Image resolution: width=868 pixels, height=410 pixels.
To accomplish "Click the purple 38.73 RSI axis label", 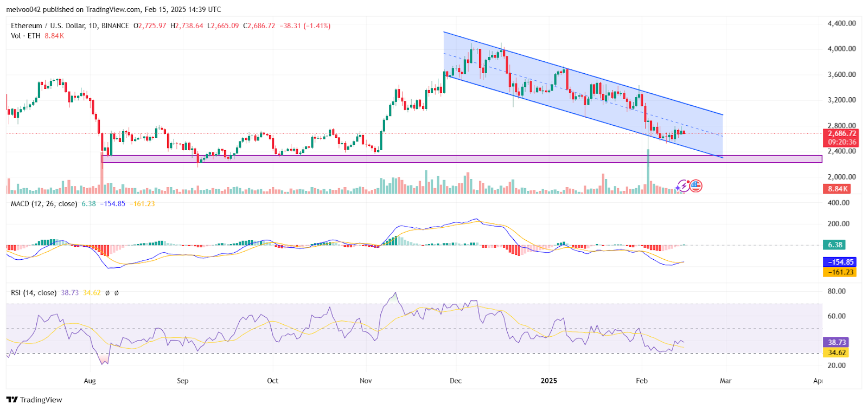I will pyautogui.click(x=836, y=343).
